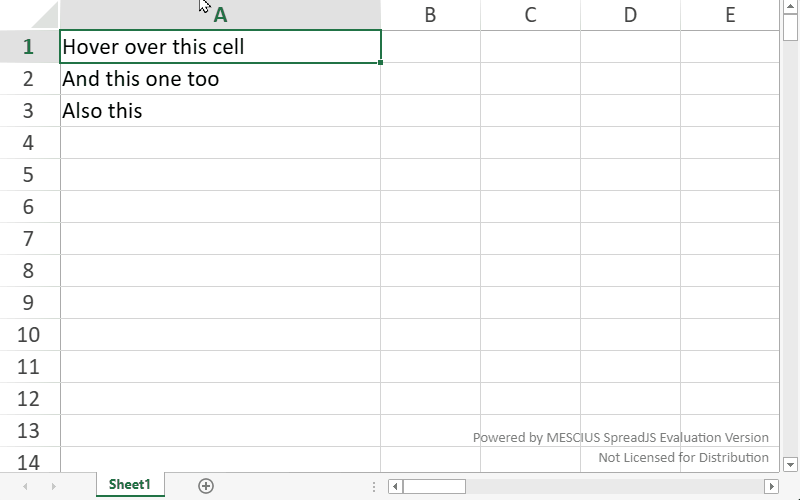Select column A header

click(x=220, y=15)
